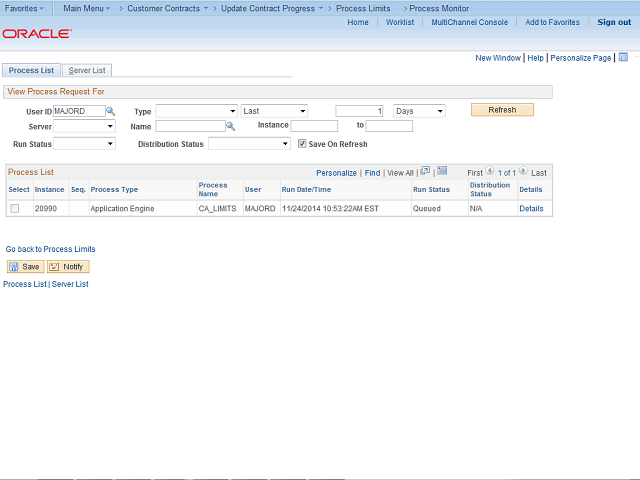The height and width of the screenshot is (480, 640).
Task: Click Personalize link in Process List grid
Action: 336,173
